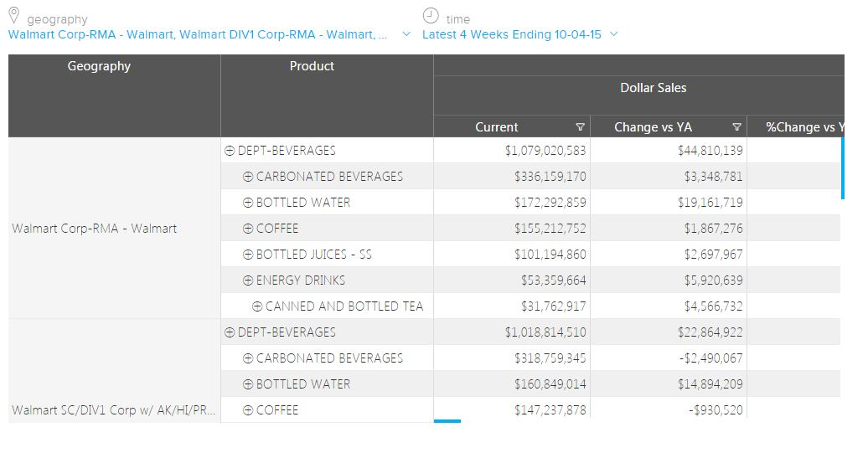
Task: Click Latest 4 Weeks Ending 10-04-15 link
Action: click(x=511, y=34)
